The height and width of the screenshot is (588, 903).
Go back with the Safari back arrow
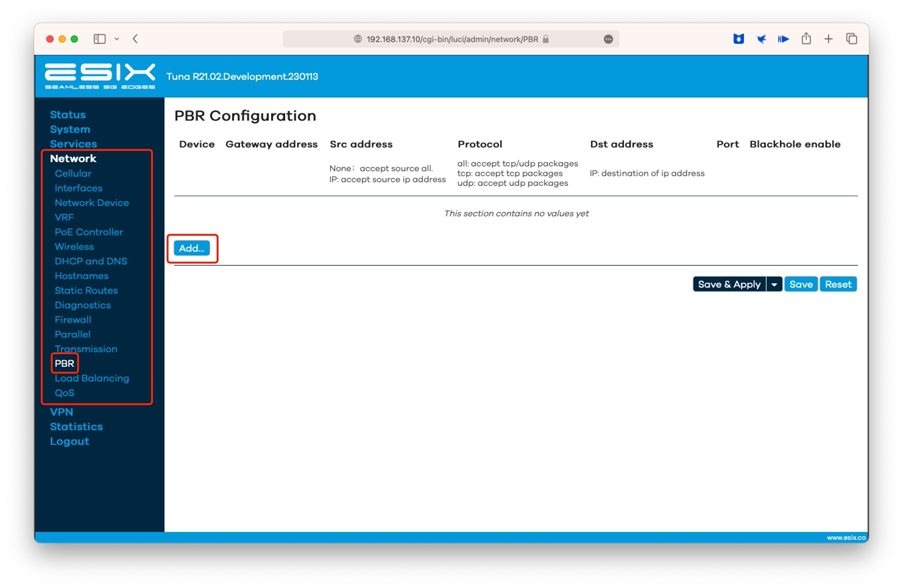[135, 39]
